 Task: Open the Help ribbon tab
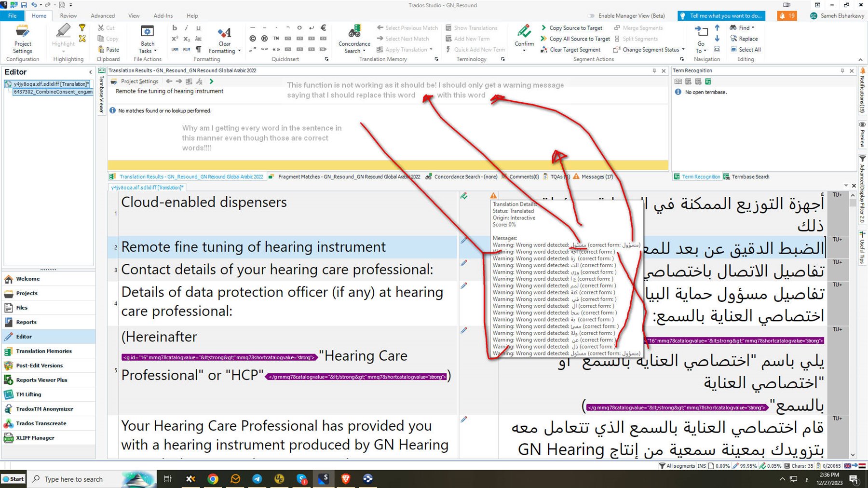pos(192,15)
